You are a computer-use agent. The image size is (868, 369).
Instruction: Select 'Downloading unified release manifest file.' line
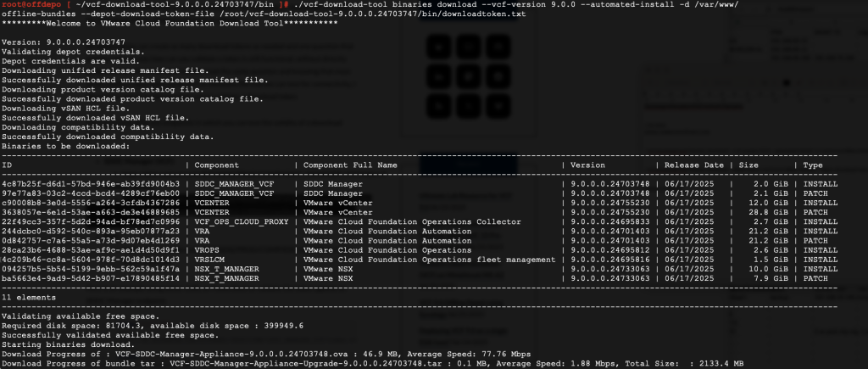coord(104,70)
